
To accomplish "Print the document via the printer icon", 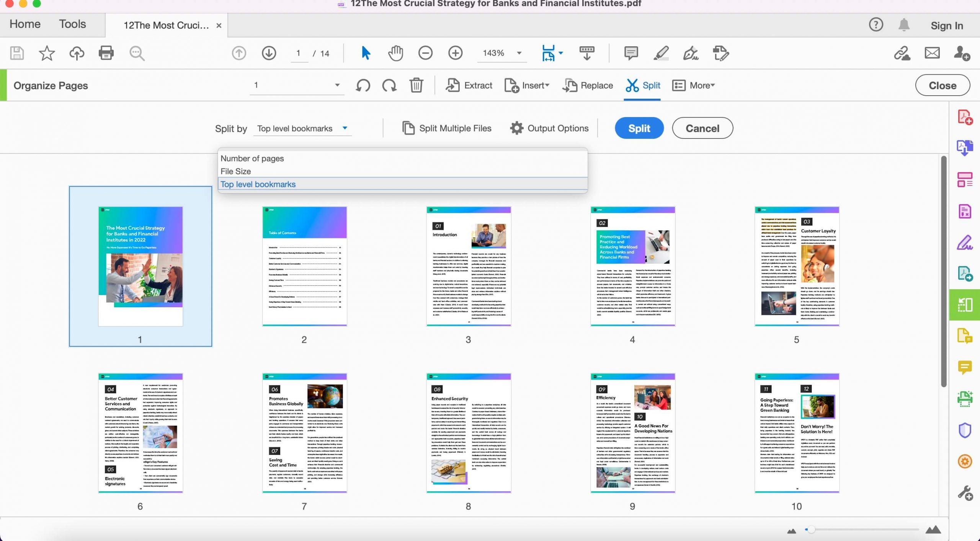I will tap(106, 53).
